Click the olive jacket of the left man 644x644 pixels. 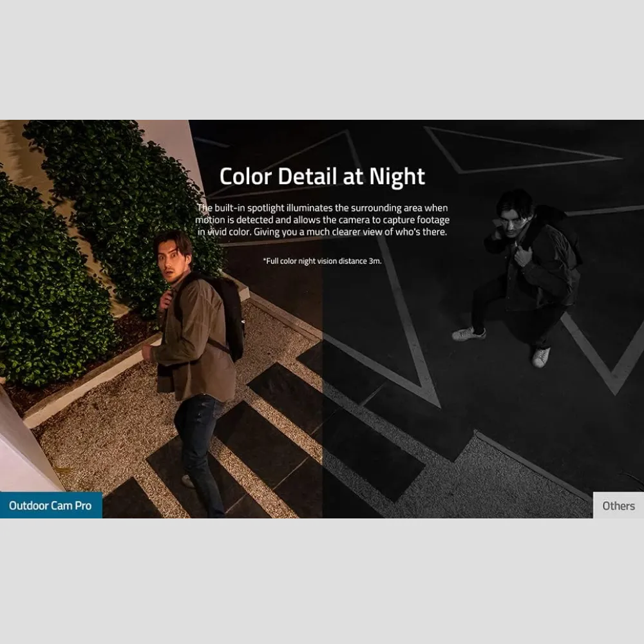coord(193,348)
